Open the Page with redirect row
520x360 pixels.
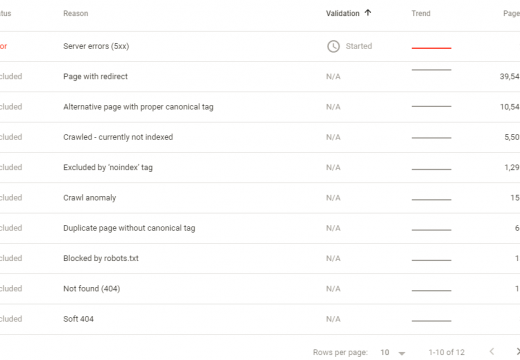tap(260, 77)
